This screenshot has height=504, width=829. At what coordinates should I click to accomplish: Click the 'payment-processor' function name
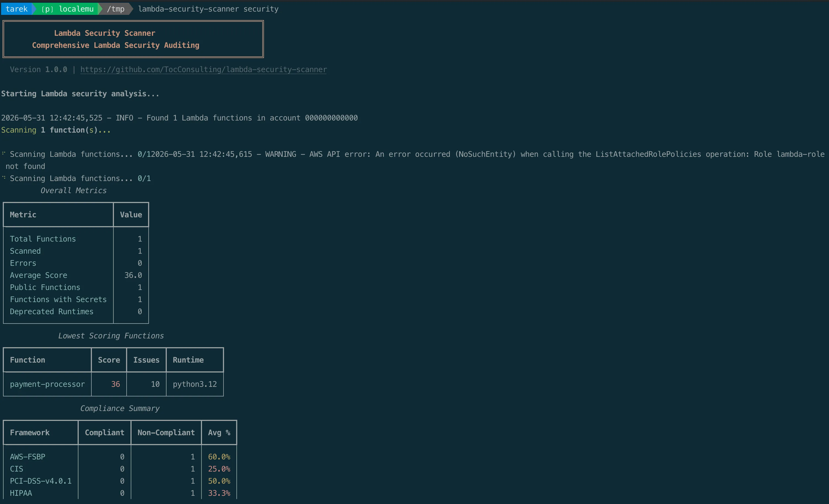[47, 384]
